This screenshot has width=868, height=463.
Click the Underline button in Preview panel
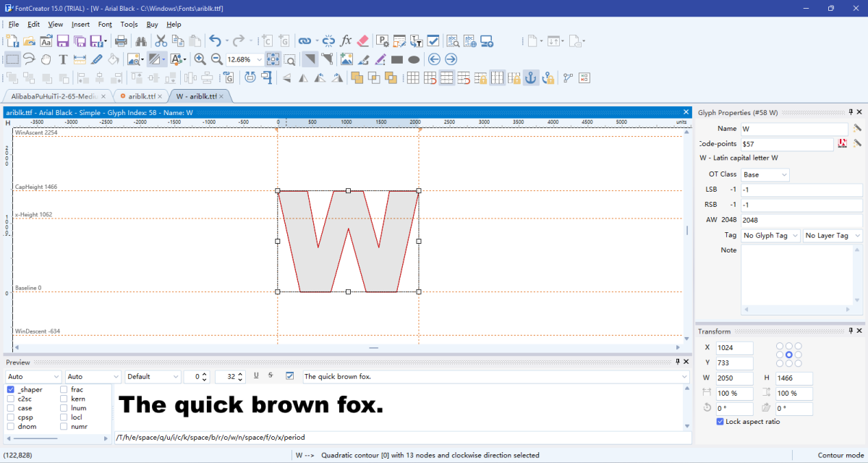coord(255,376)
